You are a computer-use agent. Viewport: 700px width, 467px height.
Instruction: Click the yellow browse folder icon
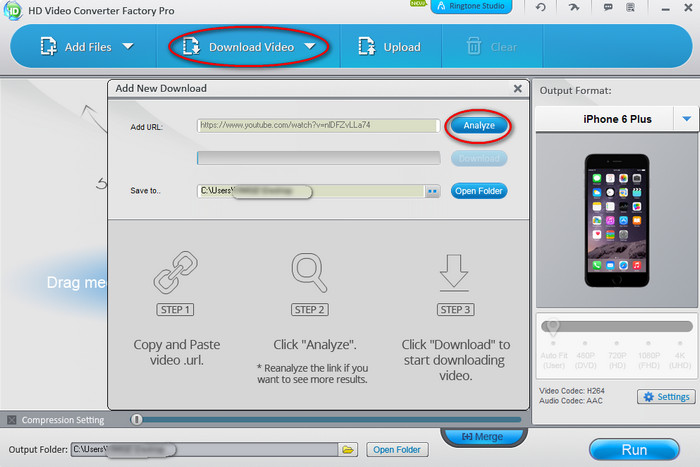coord(348,450)
